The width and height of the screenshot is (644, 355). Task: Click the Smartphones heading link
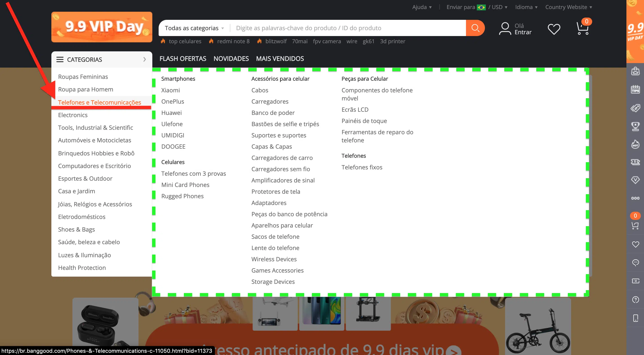tap(178, 78)
